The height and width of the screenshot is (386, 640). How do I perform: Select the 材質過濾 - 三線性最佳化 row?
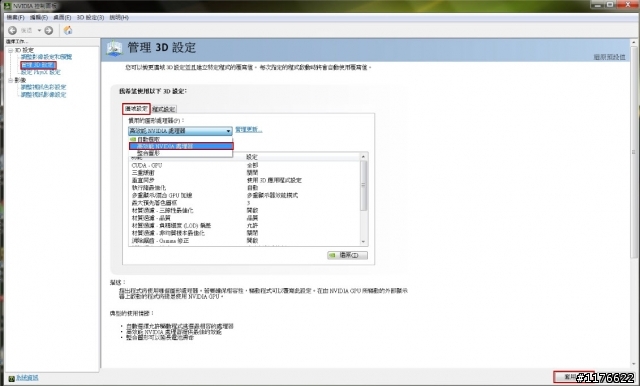pyautogui.click(x=245, y=211)
